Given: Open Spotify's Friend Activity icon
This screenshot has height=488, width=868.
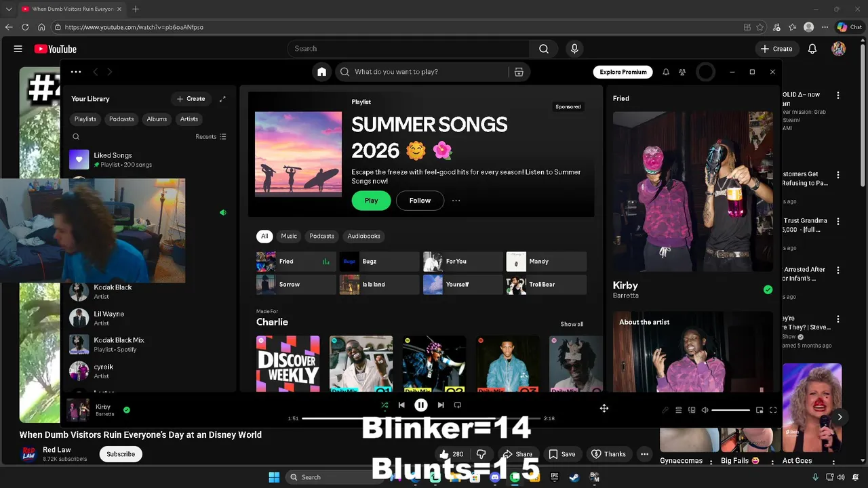Looking at the screenshot, I should click(x=682, y=72).
